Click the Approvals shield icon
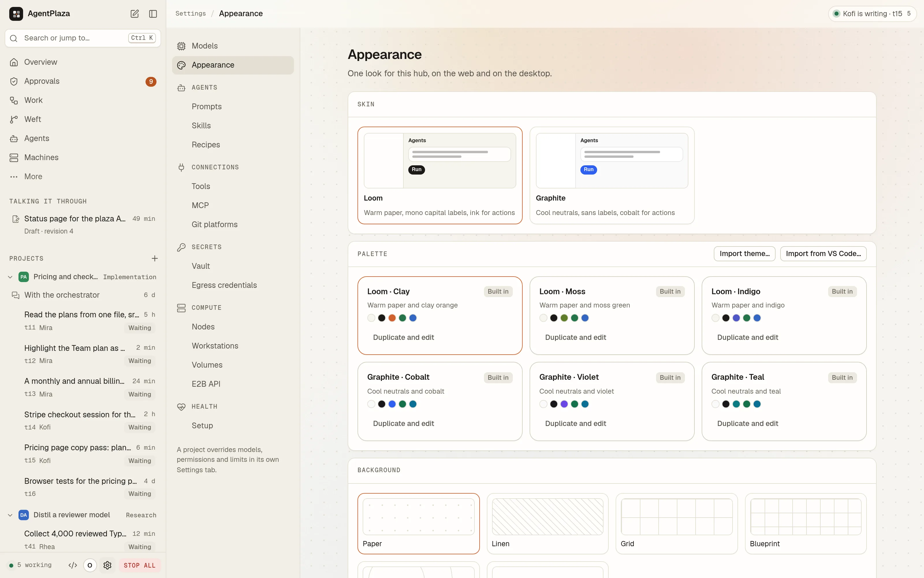 tap(14, 81)
